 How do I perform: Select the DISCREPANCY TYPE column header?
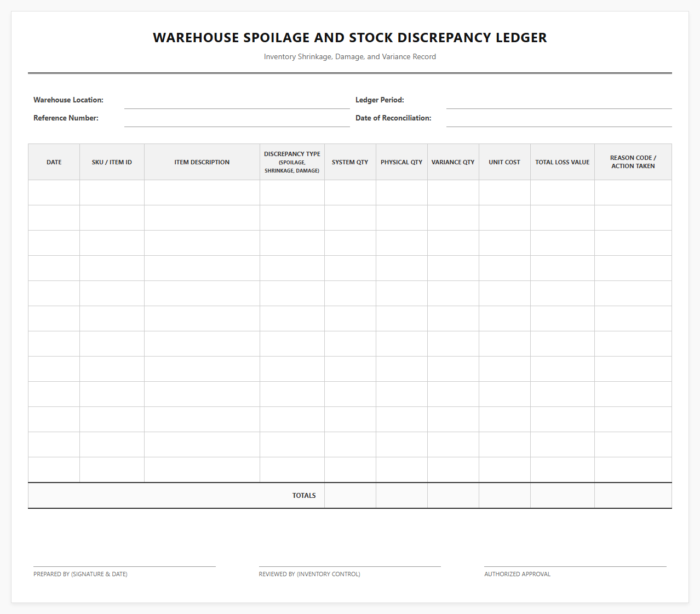pos(292,162)
